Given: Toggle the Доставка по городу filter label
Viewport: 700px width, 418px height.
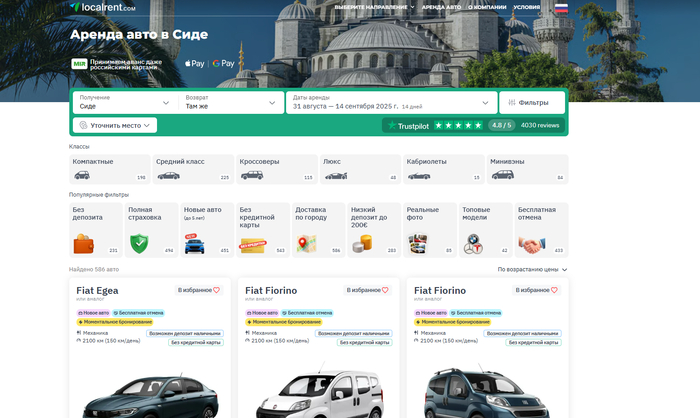Looking at the screenshot, I should 311,213.
